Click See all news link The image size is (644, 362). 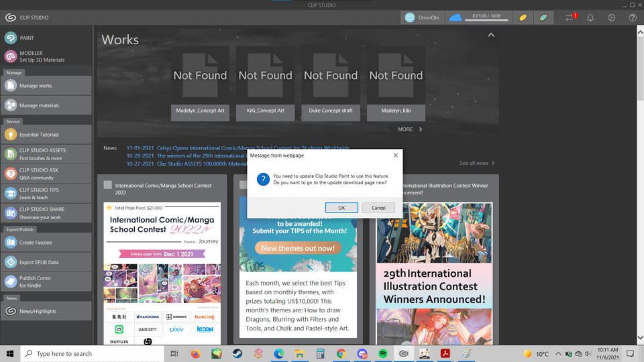[477, 163]
